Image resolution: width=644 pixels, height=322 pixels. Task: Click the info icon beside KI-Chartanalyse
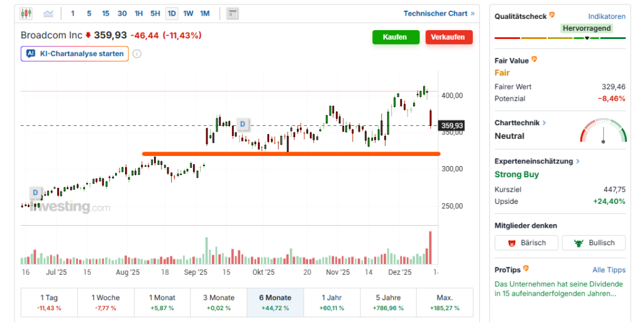(137, 54)
